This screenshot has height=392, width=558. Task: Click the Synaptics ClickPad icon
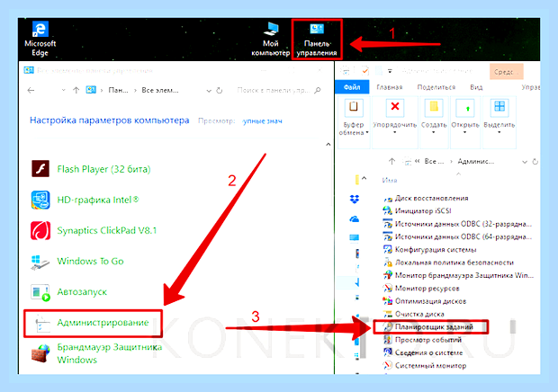(40, 230)
